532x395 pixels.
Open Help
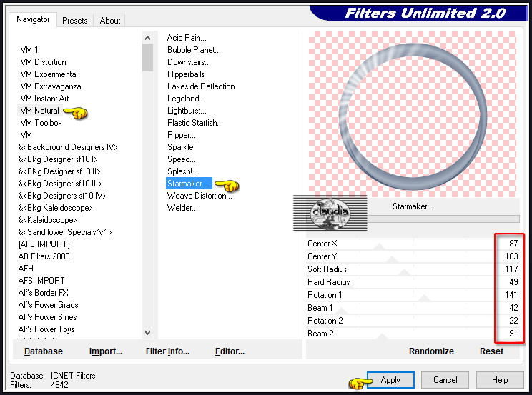500,380
